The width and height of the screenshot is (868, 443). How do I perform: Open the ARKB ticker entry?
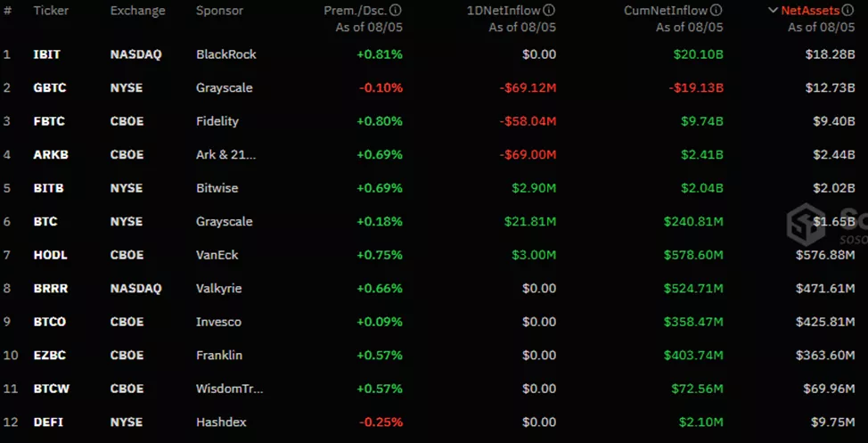click(51, 155)
